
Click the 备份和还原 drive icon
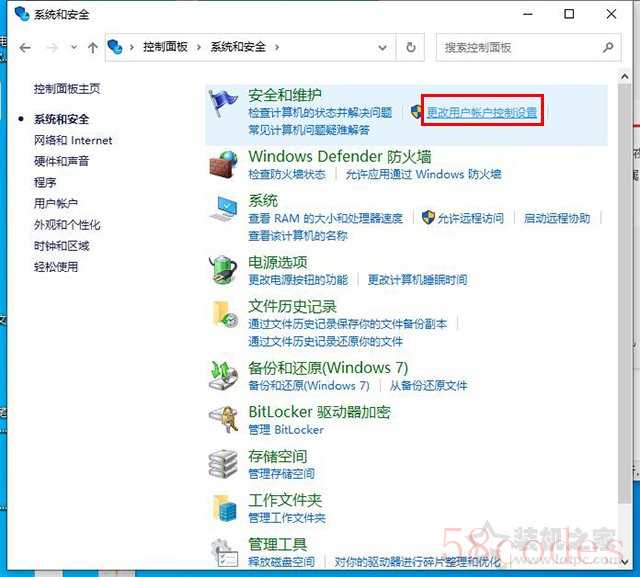pos(223,376)
